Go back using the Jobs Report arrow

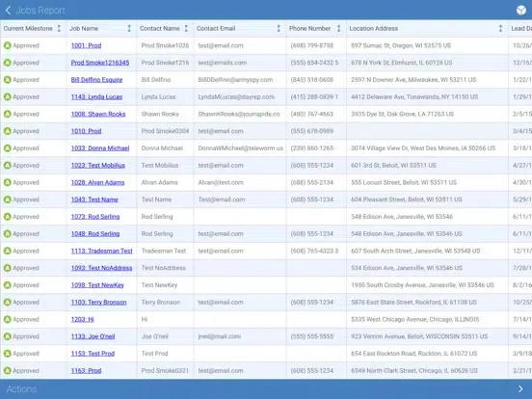pos(8,11)
